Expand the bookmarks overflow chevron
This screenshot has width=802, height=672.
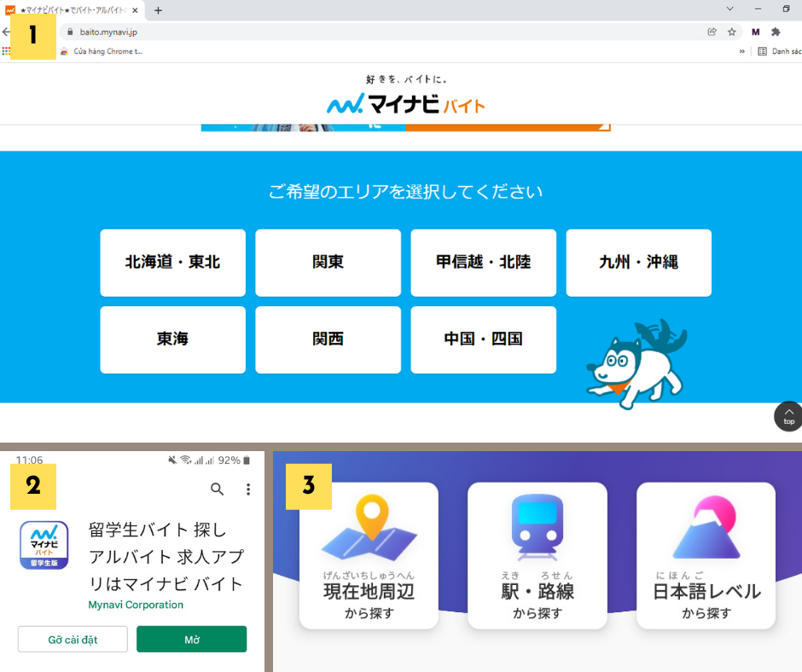point(741,51)
